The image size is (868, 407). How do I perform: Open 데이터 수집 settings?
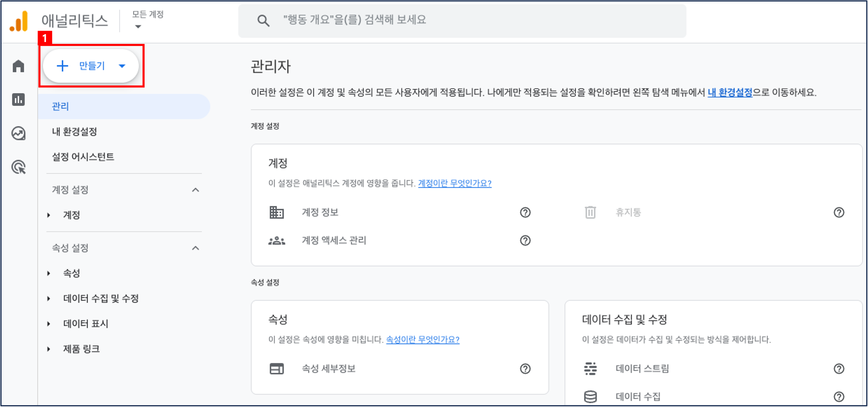(x=638, y=396)
